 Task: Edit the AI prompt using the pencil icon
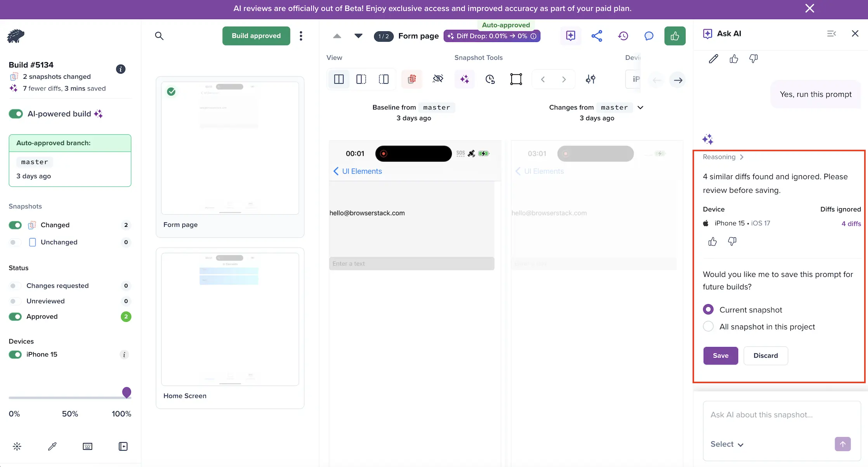point(713,59)
